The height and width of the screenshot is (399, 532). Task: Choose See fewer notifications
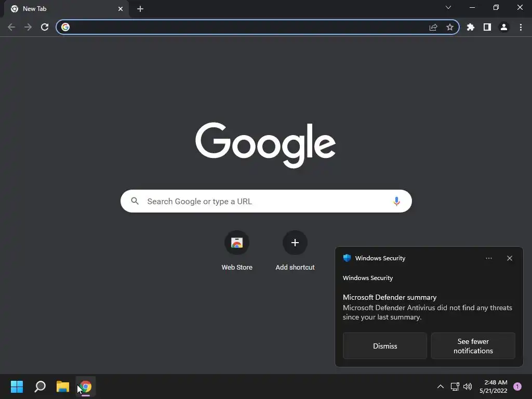(473, 345)
